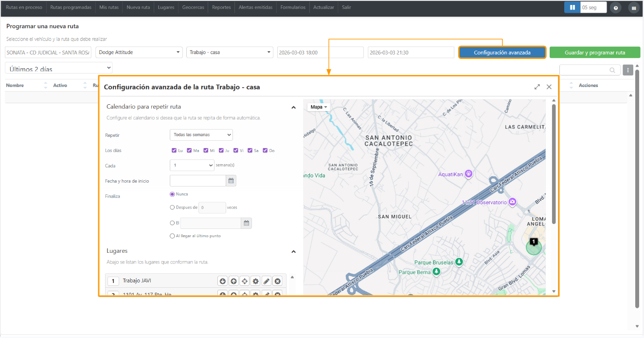644x338 pixels.
Task: Open the 'Trabajo - casa' route dropdown
Action: [230, 52]
